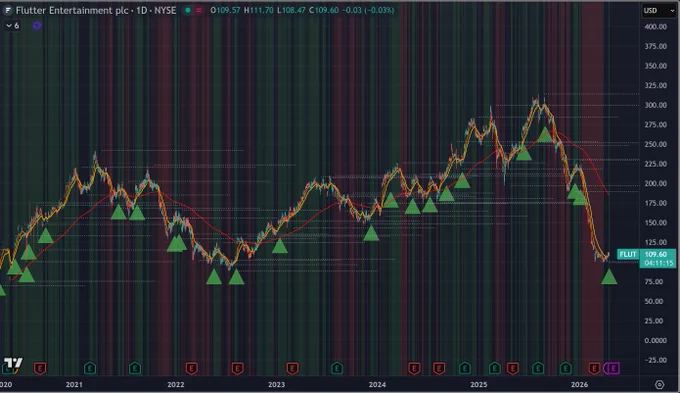The image size is (680, 393).
Task: Click the green market status dot
Action: pos(188,10)
